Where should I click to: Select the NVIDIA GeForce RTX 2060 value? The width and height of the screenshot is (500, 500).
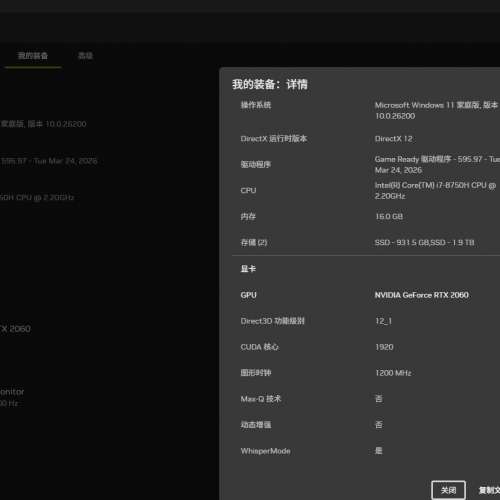click(422, 295)
